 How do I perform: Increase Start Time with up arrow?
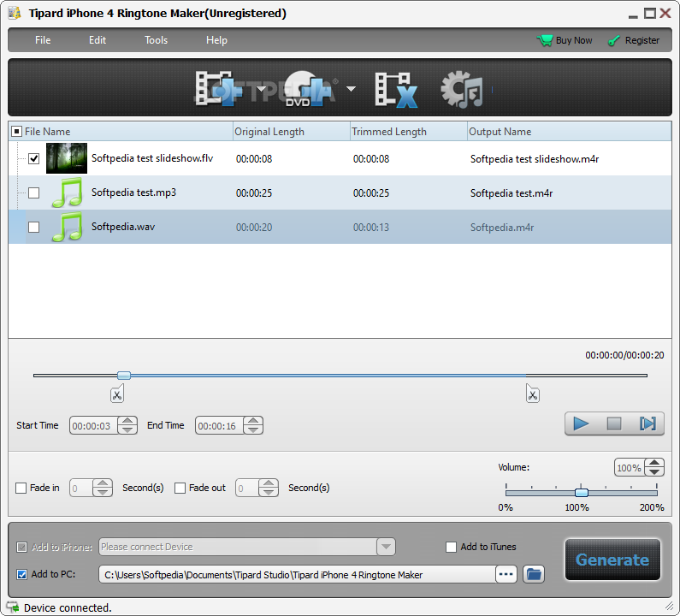[127, 421]
